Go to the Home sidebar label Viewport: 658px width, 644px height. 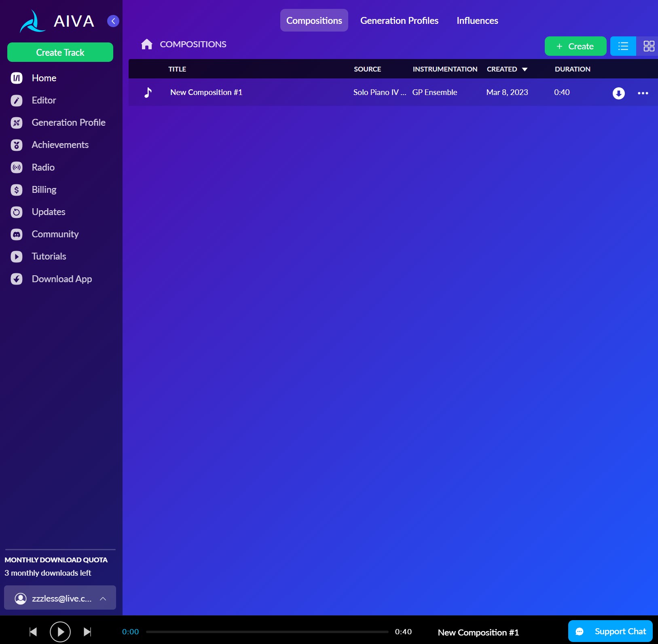point(44,78)
